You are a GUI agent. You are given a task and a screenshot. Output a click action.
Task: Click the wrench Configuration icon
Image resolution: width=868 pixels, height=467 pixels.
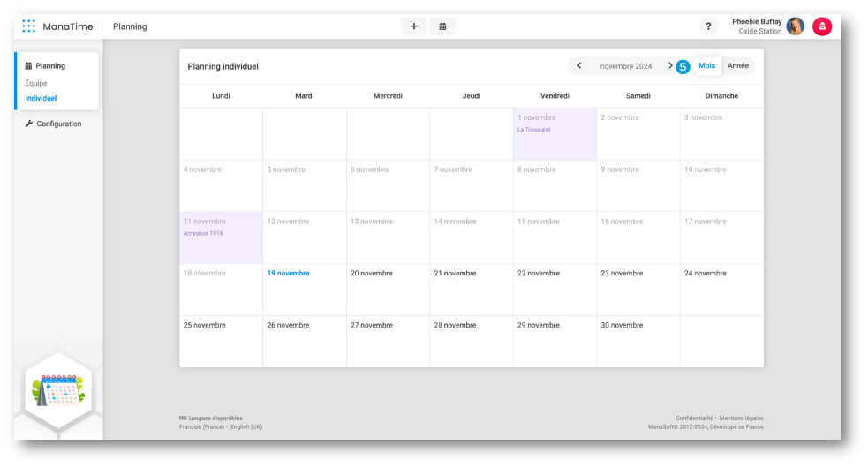click(29, 124)
